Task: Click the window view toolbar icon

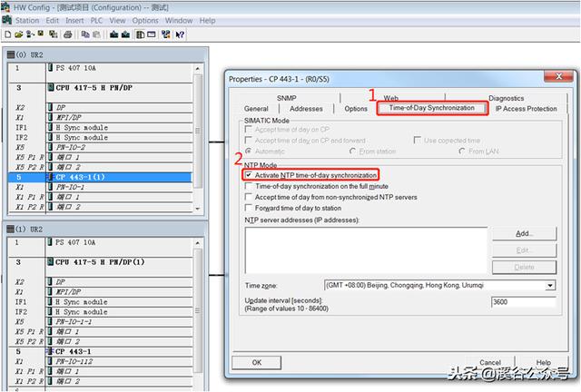Action: pos(152,34)
